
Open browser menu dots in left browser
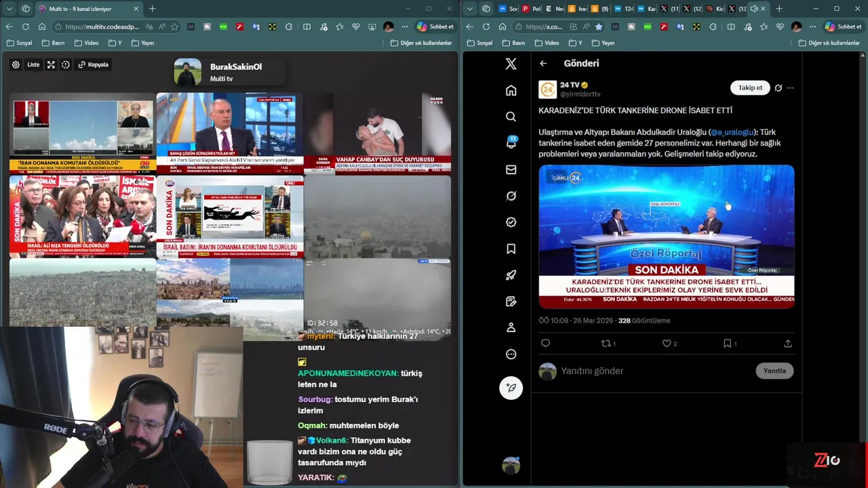pos(405,26)
